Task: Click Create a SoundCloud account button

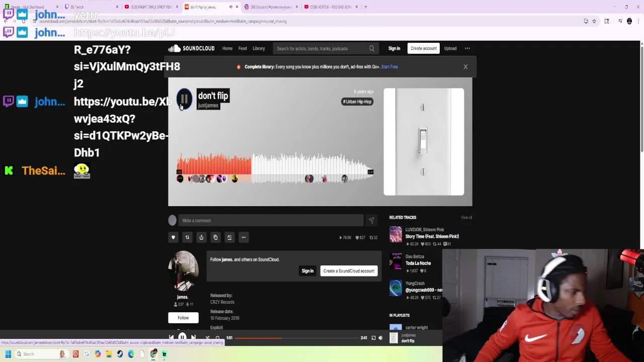Action: pyautogui.click(x=349, y=271)
